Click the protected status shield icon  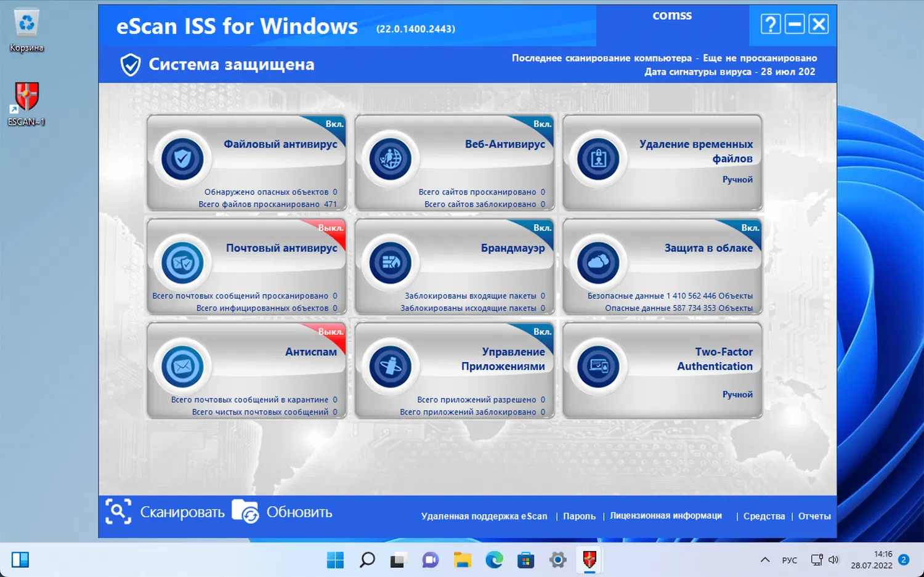pos(130,64)
